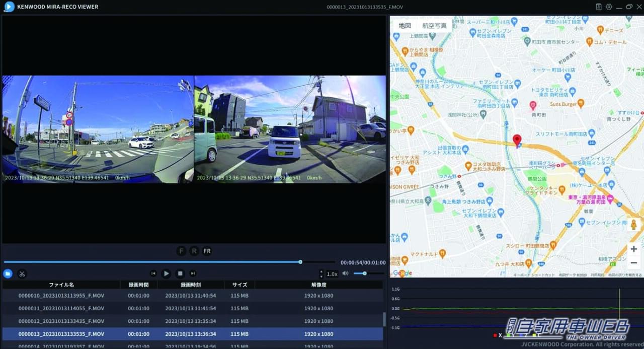644x349 pixels.
Task: Click the scissors clip-cut tool
Action: pyautogui.click(x=22, y=273)
